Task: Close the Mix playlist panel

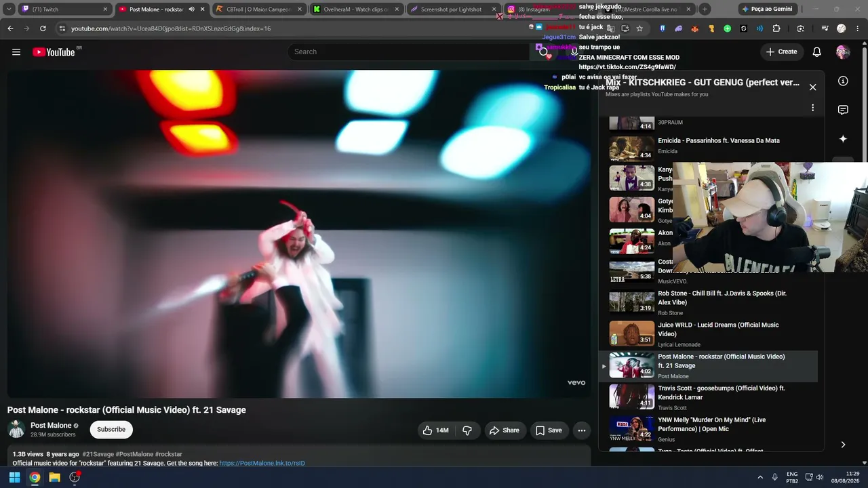Action: coord(812,87)
